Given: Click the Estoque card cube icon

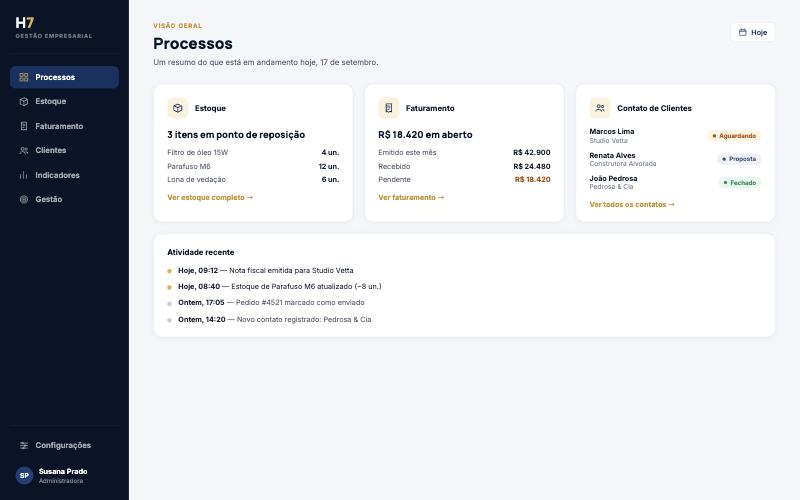Looking at the screenshot, I should (x=178, y=108).
